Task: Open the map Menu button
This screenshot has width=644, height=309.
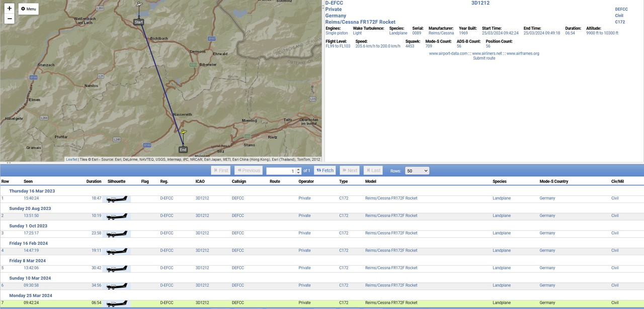Action: point(29,9)
